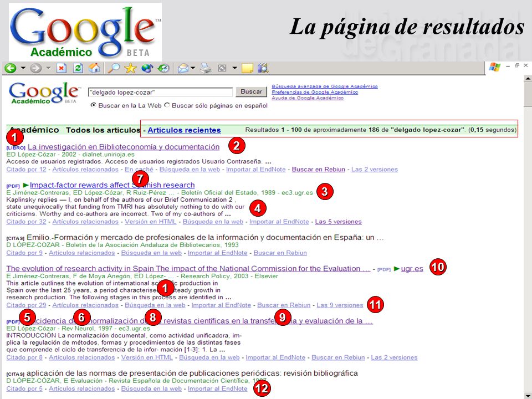
Task: Open 'La investigación en Biblioteconomía y documentación' result
Action: 124,147
